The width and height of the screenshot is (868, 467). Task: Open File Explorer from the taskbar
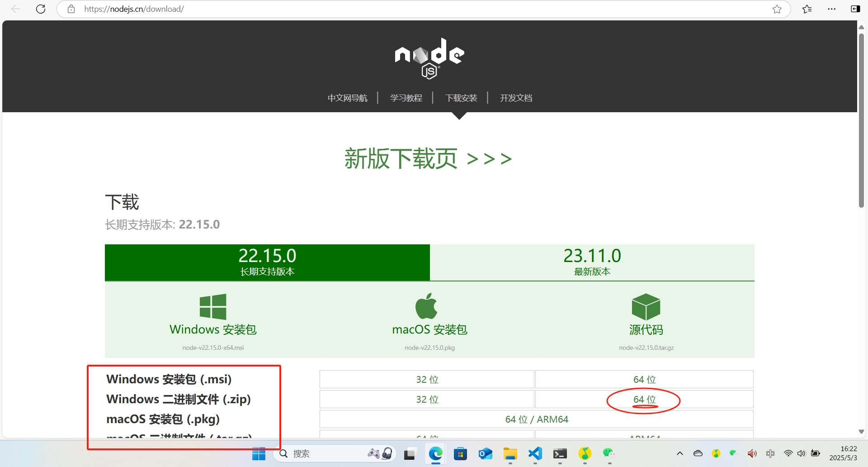(x=510, y=453)
